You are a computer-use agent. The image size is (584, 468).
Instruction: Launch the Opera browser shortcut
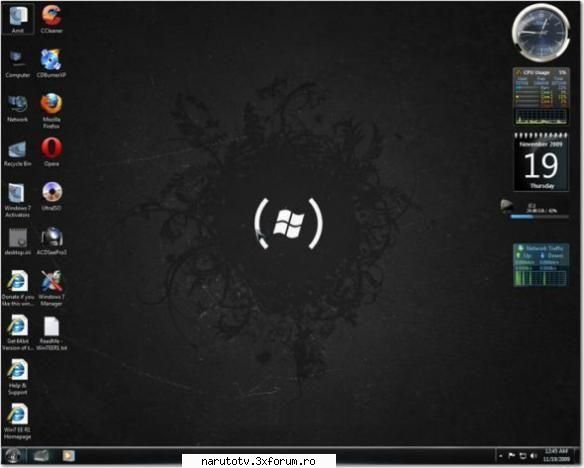tap(51, 152)
